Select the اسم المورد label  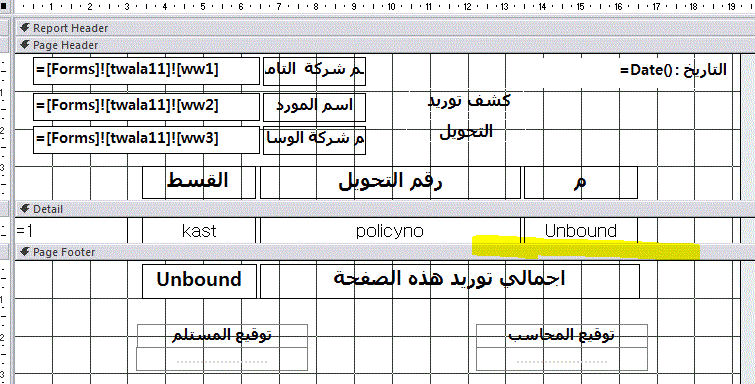click(314, 107)
